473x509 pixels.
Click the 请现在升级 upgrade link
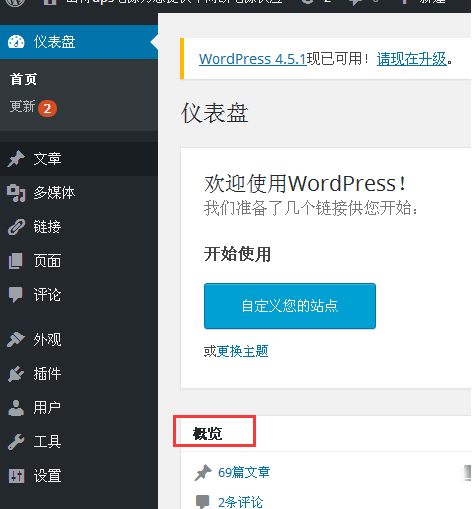411,59
